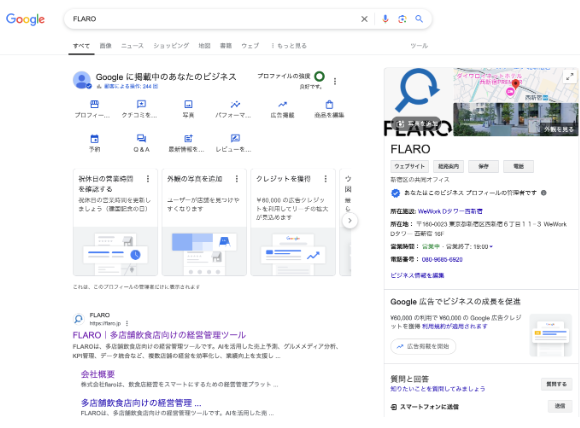This screenshot has width=580, height=428.
Task: Open the 予約 (bookings) calendar icon
Action: point(94,139)
